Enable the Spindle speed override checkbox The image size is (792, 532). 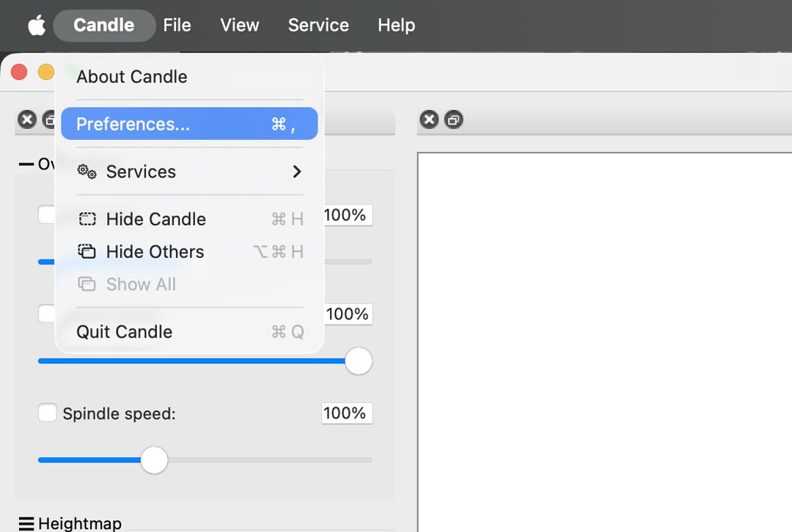pos(47,413)
